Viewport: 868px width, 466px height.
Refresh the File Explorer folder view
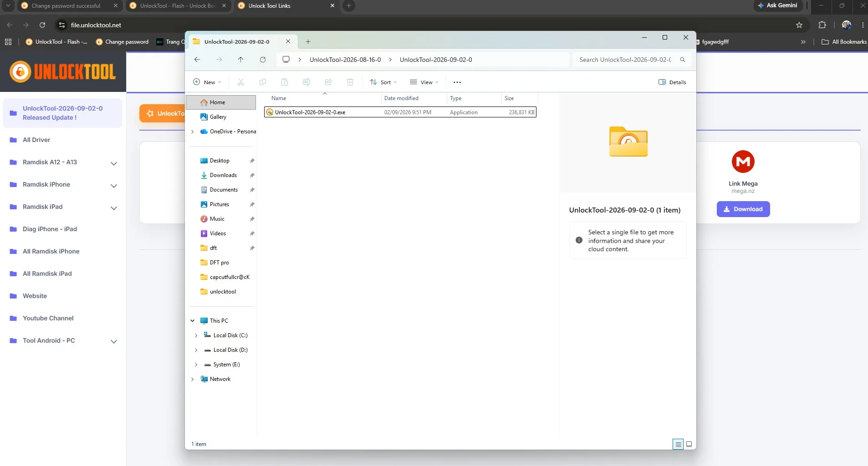click(263, 60)
